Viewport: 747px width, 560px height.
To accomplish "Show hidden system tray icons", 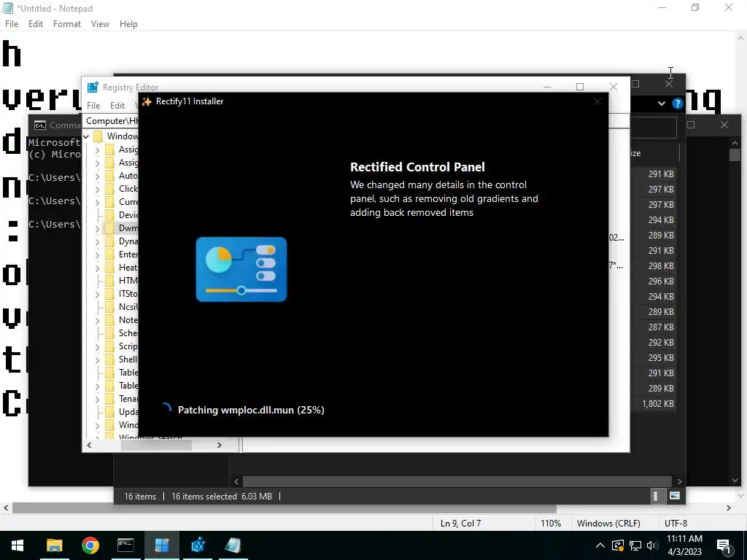I will point(600,545).
